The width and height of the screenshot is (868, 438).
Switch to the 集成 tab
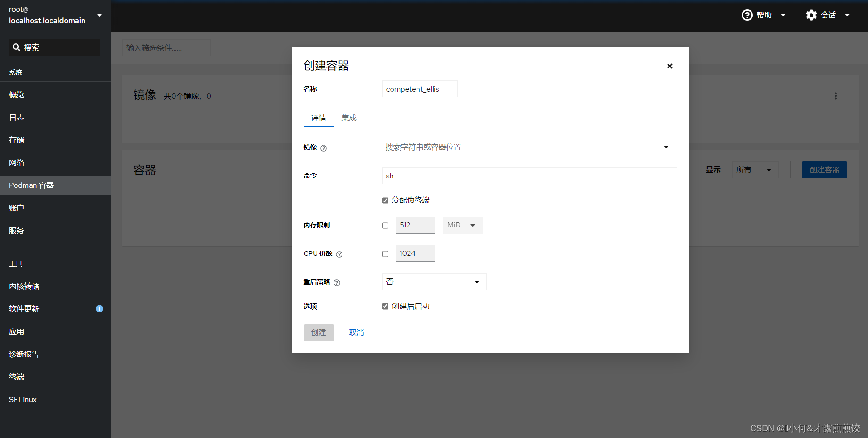pyautogui.click(x=349, y=118)
